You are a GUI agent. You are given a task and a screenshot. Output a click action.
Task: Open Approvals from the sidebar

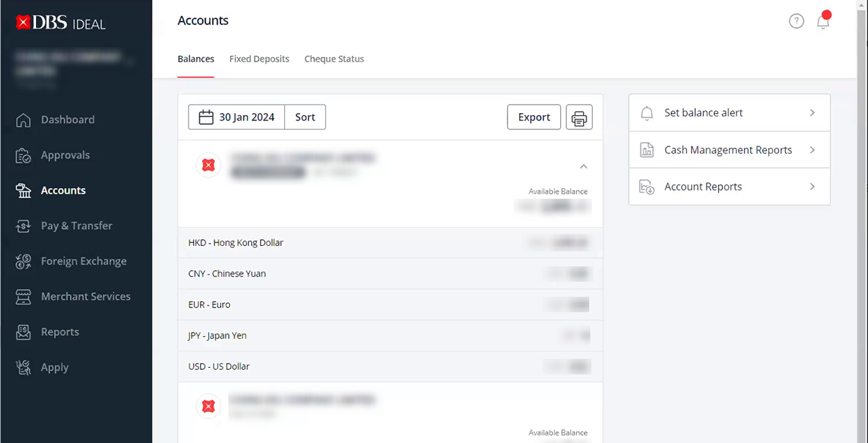[x=65, y=155]
